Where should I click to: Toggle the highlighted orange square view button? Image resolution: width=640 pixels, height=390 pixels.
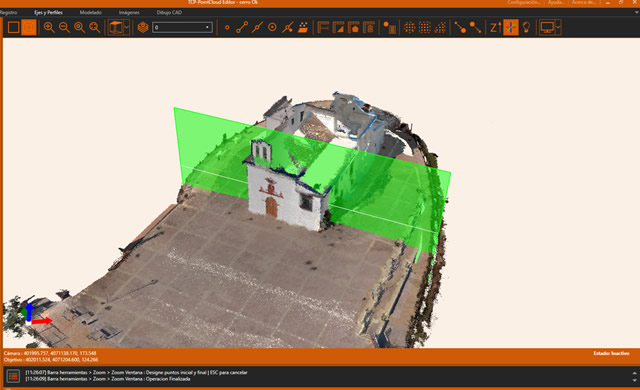tap(29, 27)
